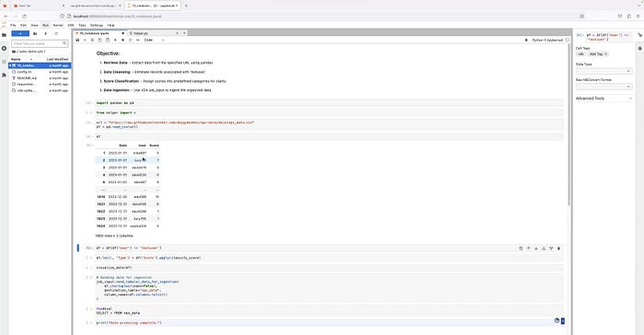Viewport: 644px width, 335px height.
Task: Close the helper.py tab
Action: click(x=177, y=33)
